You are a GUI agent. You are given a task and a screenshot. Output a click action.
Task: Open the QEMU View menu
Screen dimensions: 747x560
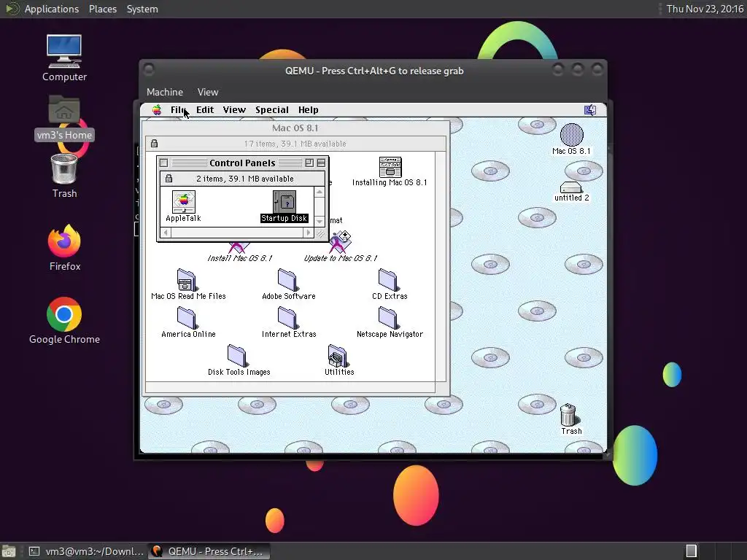(208, 92)
